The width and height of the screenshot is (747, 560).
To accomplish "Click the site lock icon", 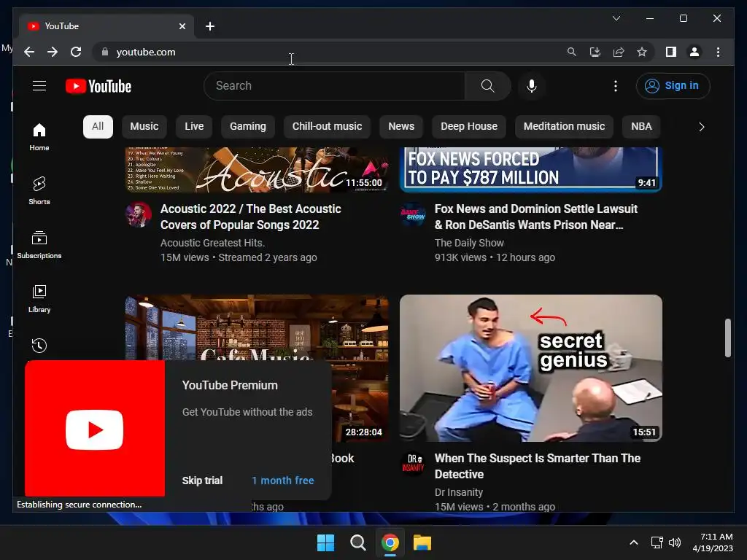I will pyautogui.click(x=105, y=52).
